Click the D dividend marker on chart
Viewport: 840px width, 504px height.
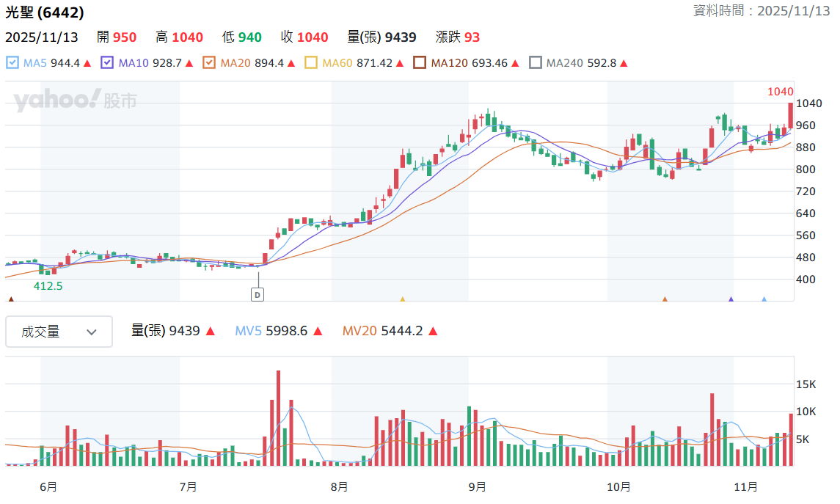pyautogui.click(x=258, y=294)
